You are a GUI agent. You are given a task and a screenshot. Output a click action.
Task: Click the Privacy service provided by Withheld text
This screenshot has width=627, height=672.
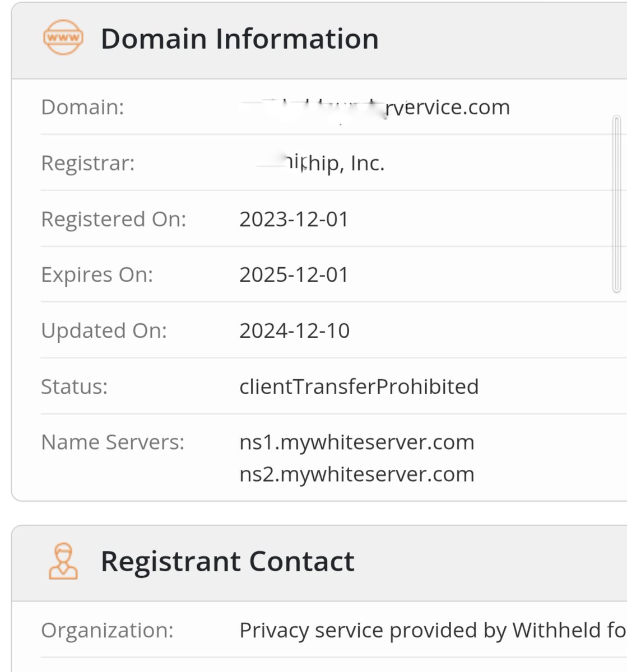click(433, 631)
